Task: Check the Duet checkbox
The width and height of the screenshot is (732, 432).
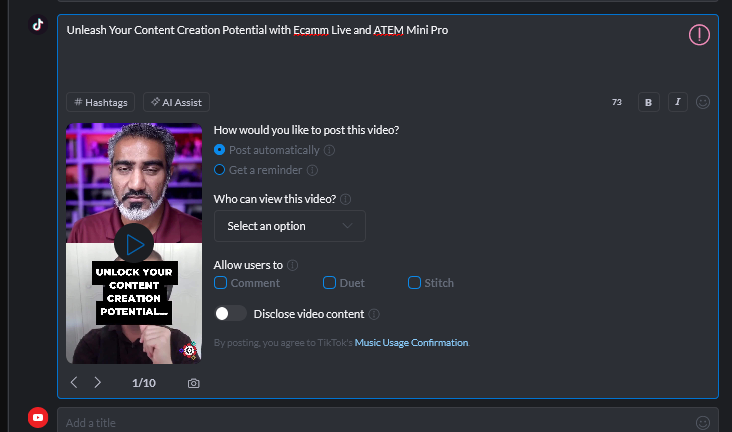Action: pyautogui.click(x=329, y=283)
